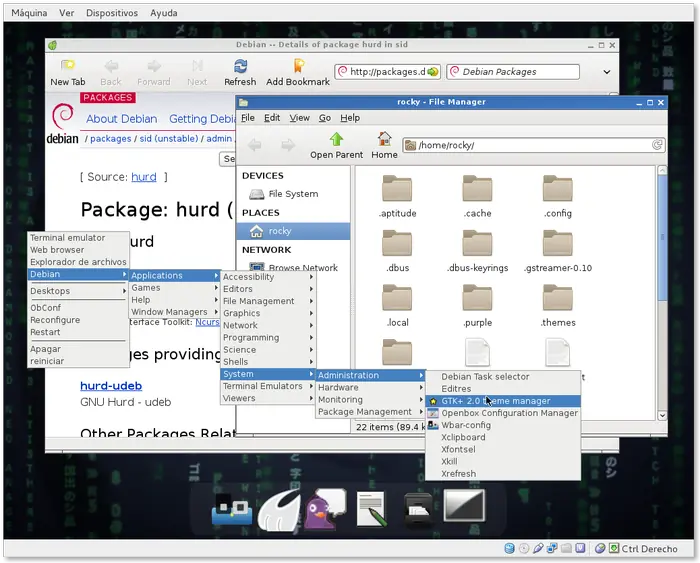Screen dimensions: 700x563
Task: Open the Edit menu in File Manager
Action: (272, 118)
